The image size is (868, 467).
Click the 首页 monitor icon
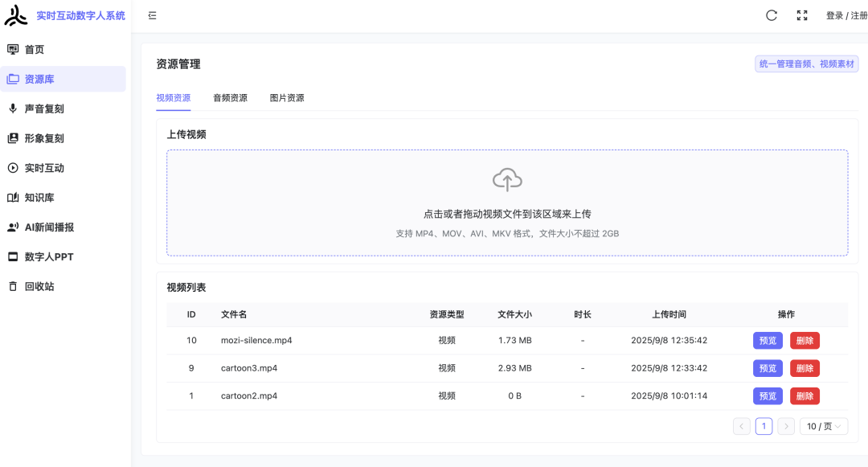[13, 49]
